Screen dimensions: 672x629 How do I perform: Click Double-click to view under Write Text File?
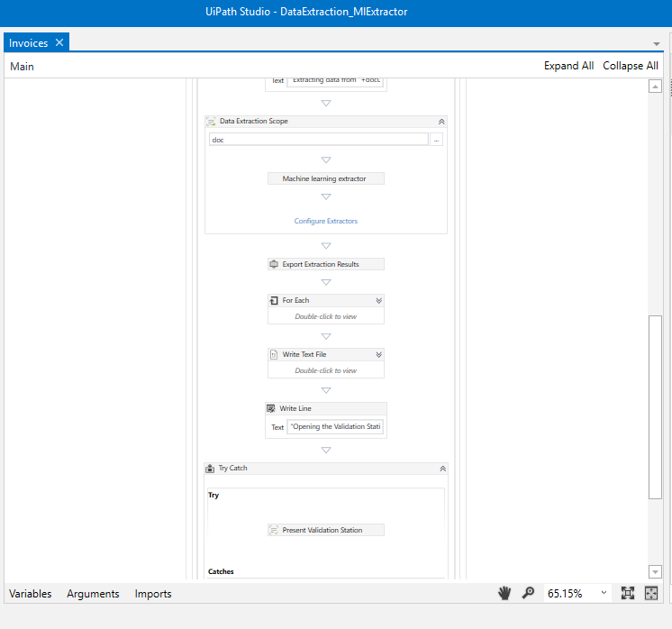coord(326,370)
